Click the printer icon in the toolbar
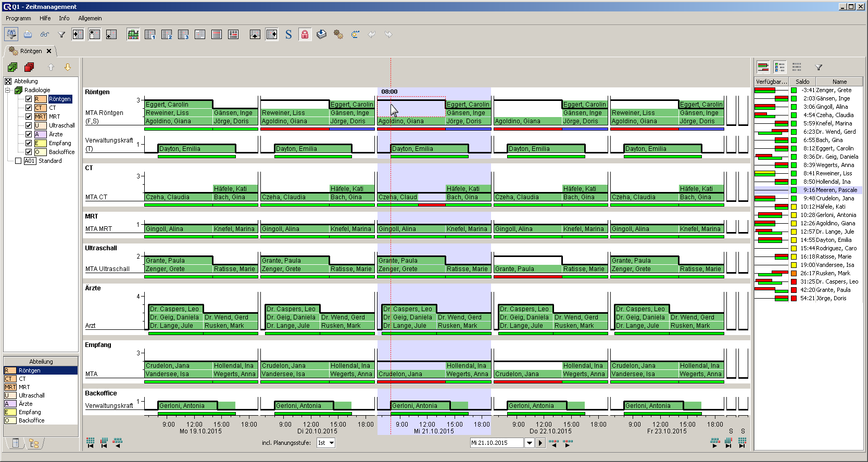The height and width of the screenshot is (462, 868). click(28, 35)
